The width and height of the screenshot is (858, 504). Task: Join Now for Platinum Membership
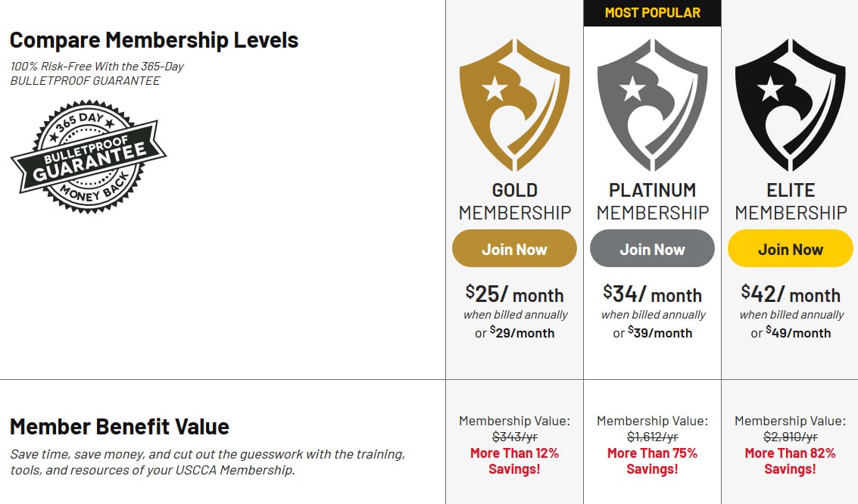tap(652, 249)
